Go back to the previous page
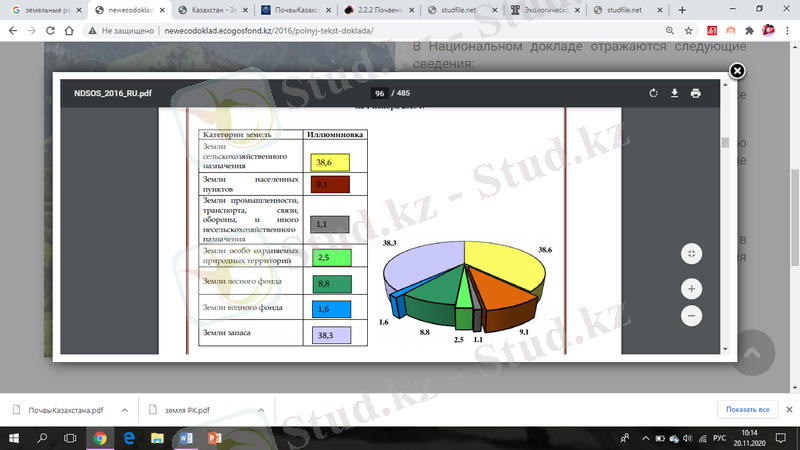 [13, 31]
